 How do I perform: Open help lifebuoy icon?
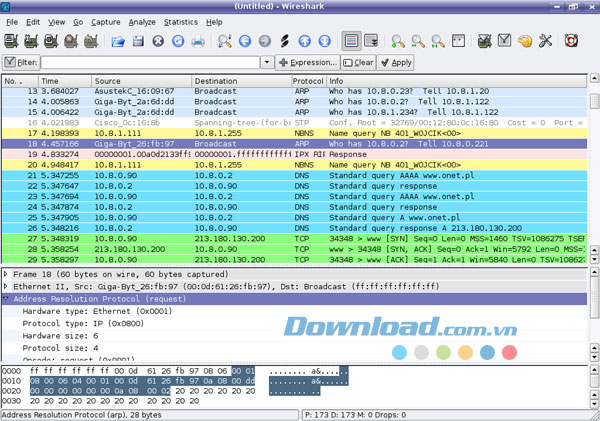coord(571,41)
